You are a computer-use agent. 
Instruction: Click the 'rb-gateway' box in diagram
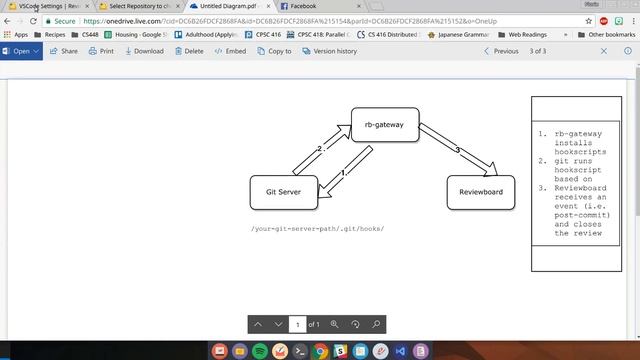[385, 124]
